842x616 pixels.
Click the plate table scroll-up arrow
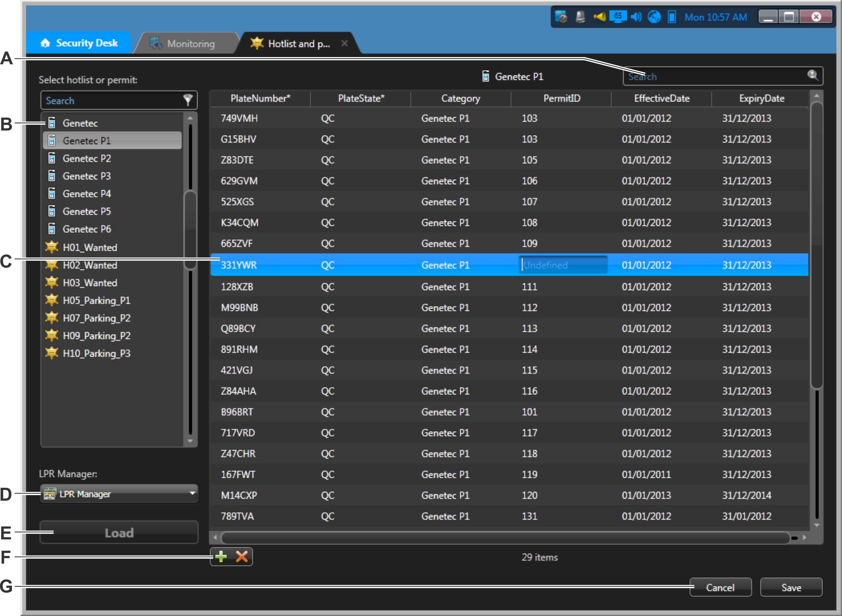817,96
